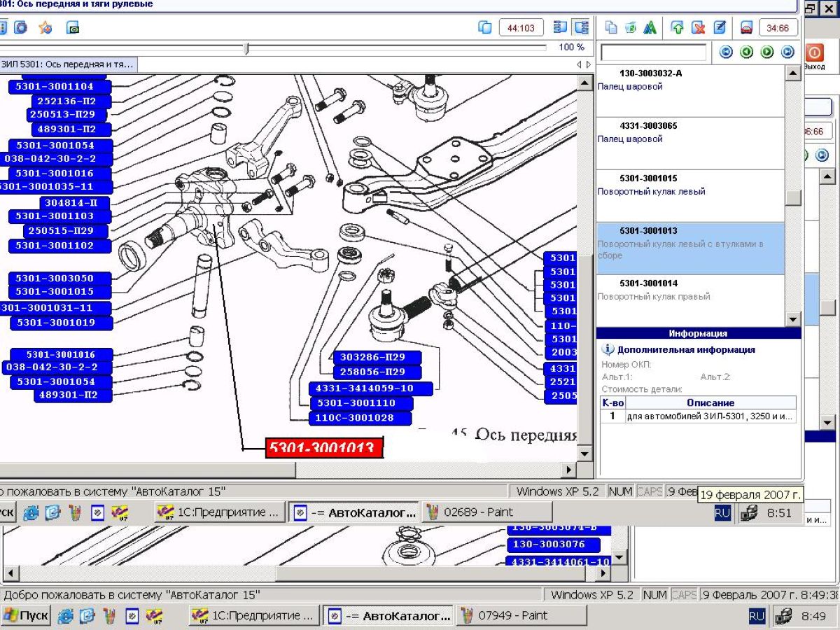
Task: Go to next record with green forward arrow
Action: (x=767, y=52)
